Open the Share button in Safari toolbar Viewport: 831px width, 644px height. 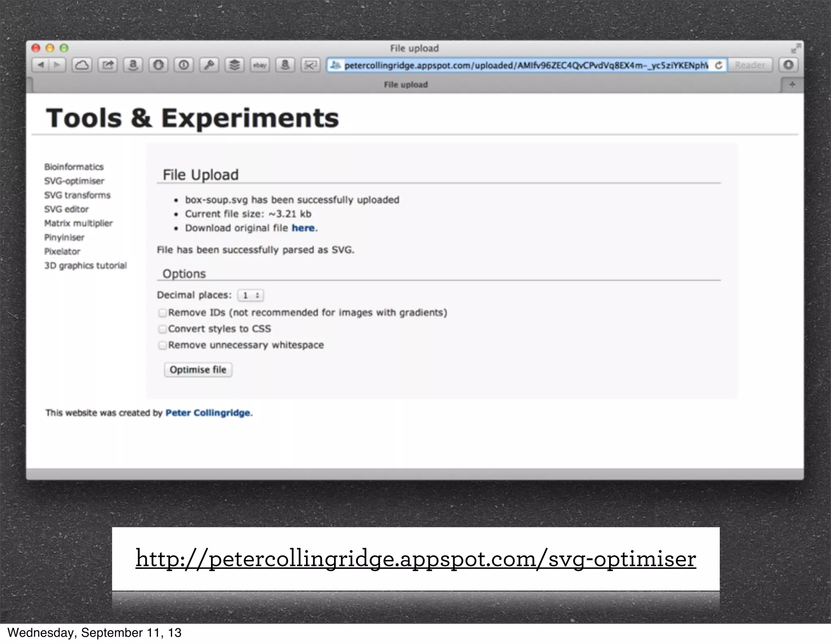[x=108, y=65]
